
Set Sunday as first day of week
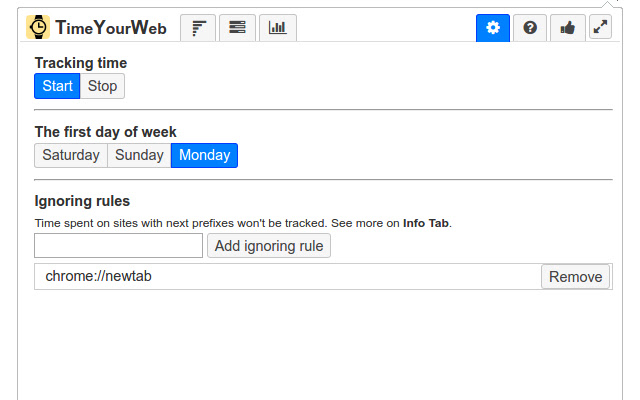(x=139, y=155)
